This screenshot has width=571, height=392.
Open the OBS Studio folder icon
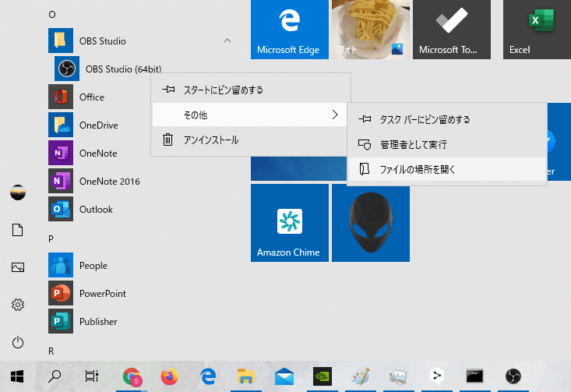pos(61,41)
